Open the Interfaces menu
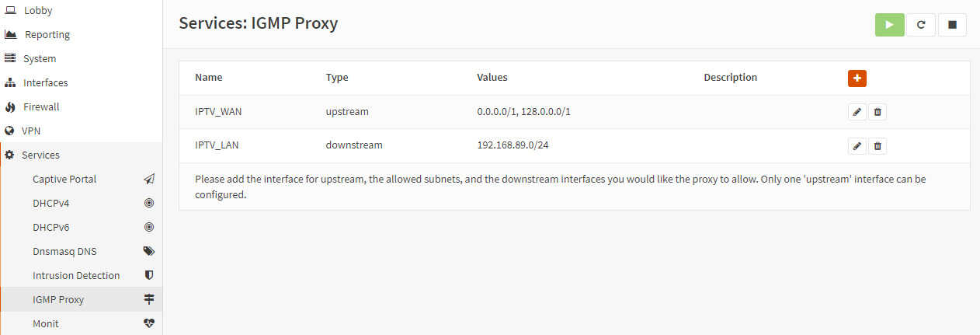Viewport: 980px width, 335px height. [x=45, y=83]
